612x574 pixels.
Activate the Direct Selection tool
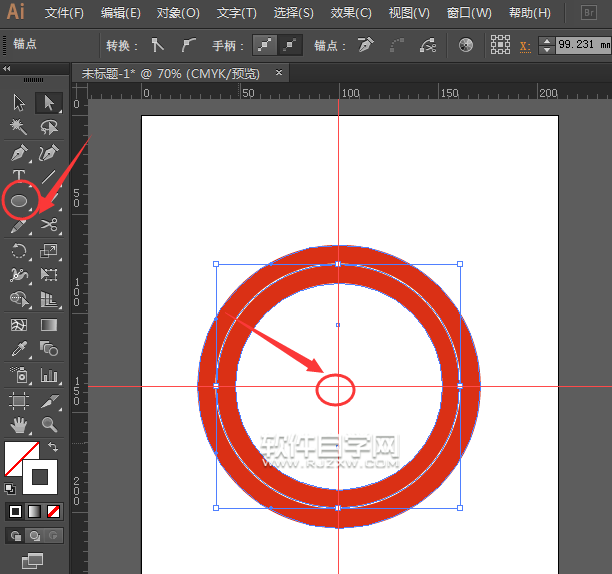(x=48, y=102)
